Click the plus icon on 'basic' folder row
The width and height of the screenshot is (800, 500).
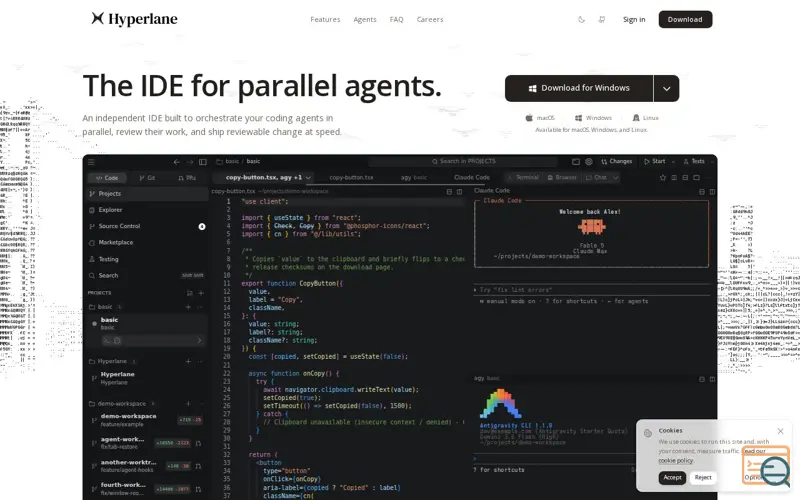click(x=188, y=307)
